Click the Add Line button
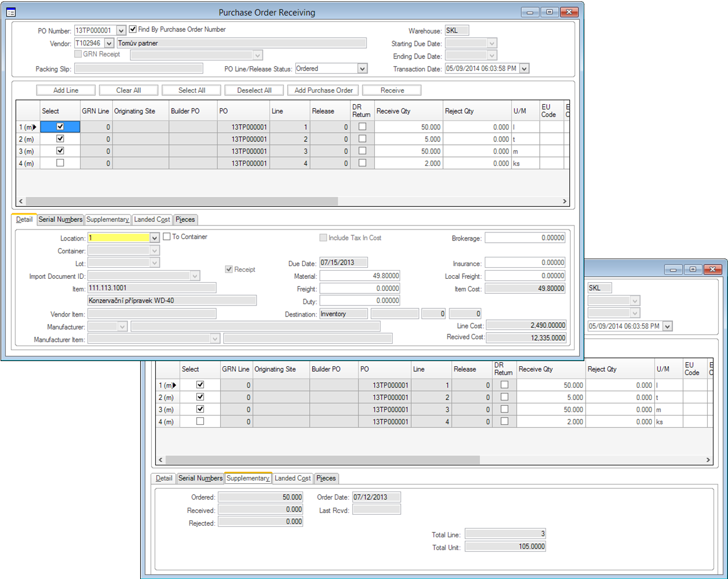This screenshot has width=728, height=579. [66, 90]
